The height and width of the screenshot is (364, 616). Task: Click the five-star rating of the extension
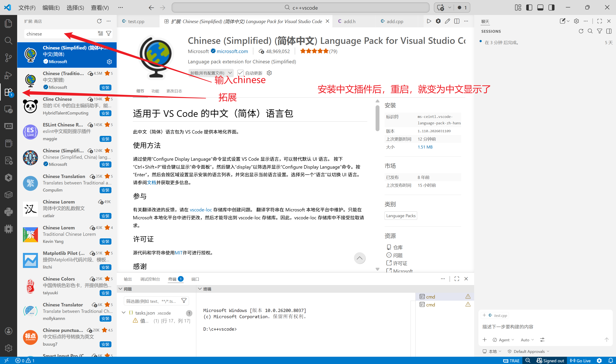[x=314, y=51]
